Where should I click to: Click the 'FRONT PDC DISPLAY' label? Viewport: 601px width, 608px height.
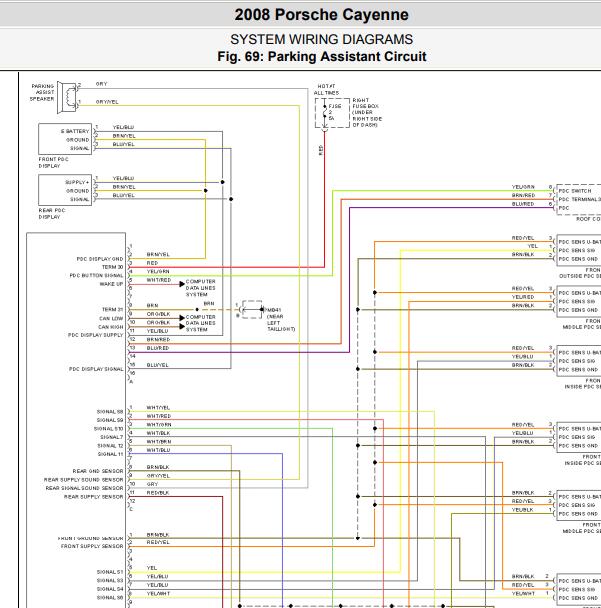53,162
